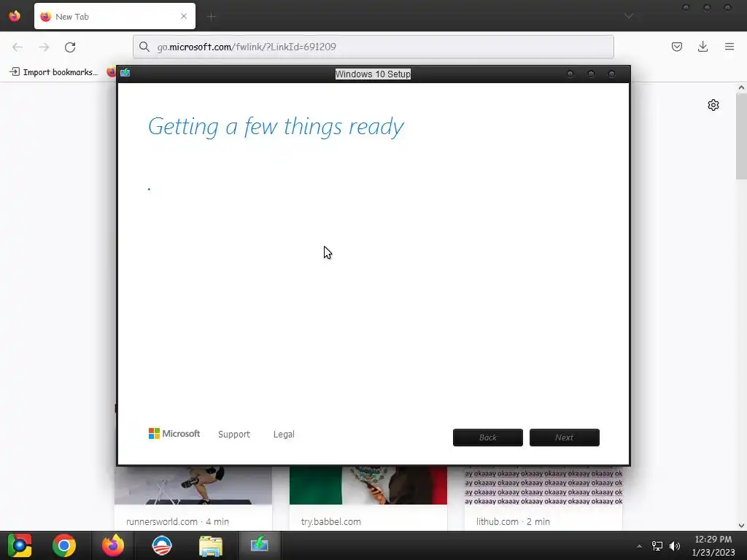
Task: Open the runnersworld.com article thumbnail
Action: click(x=193, y=485)
